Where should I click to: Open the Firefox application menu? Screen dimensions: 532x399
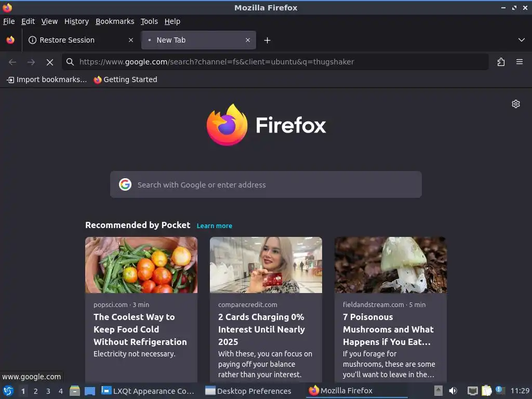point(520,62)
